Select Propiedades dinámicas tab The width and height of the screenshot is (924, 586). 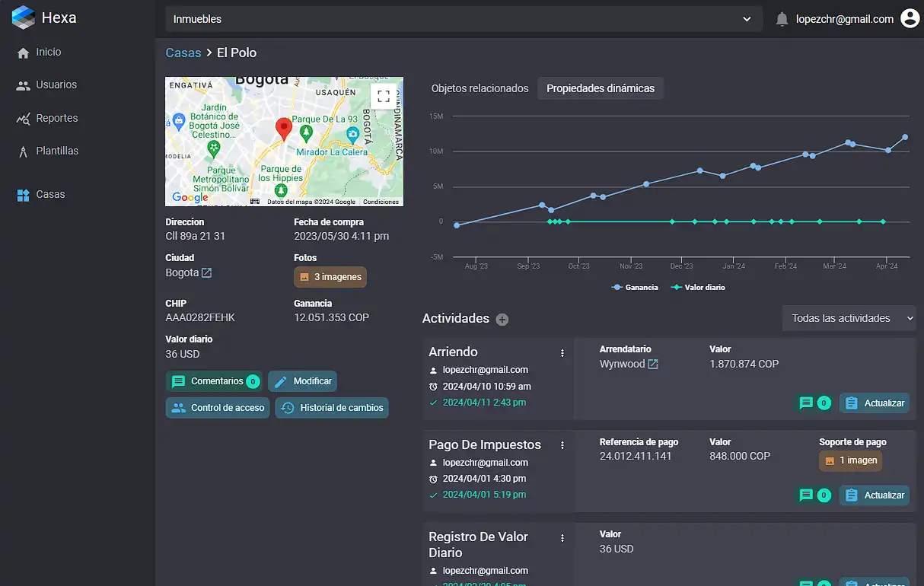coord(601,88)
